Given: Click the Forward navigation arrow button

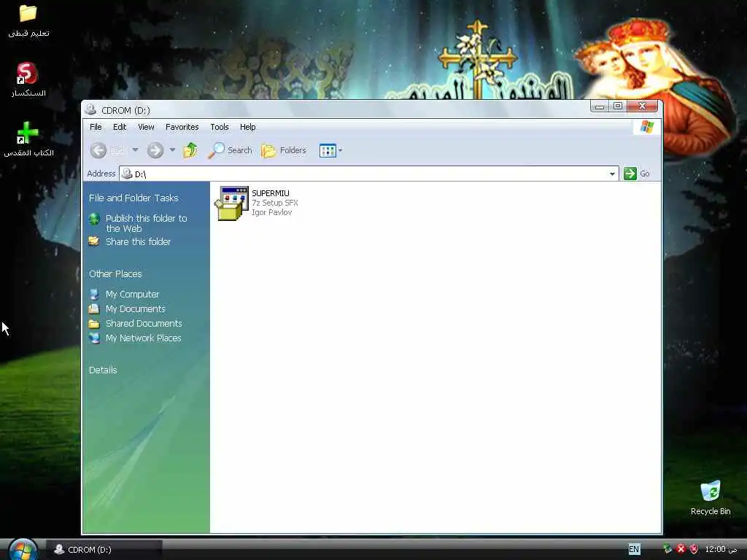Looking at the screenshot, I should tap(155, 150).
